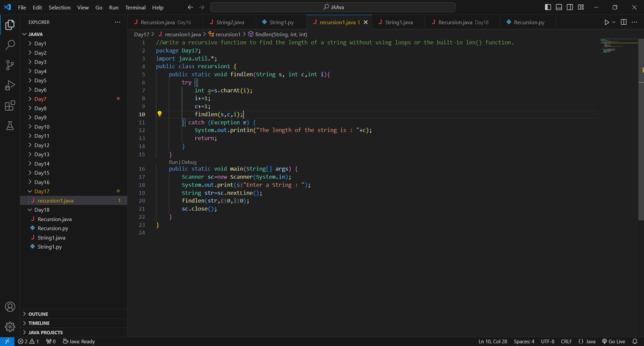
Task: Toggle the bottom panel visibility
Action: (x=559, y=8)
